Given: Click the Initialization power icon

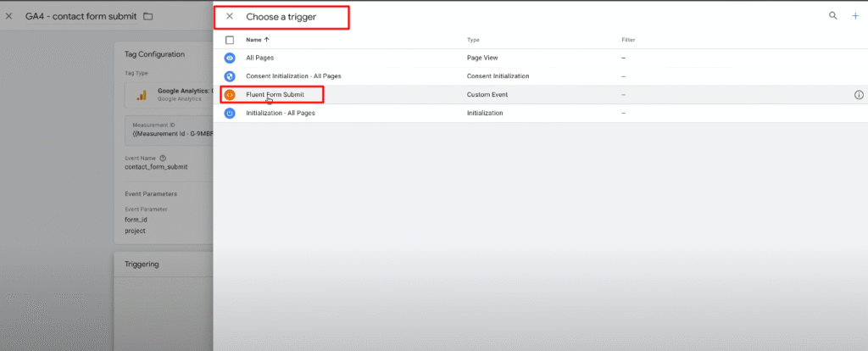Looking at the screenshot, I should [x=230, y=114].
